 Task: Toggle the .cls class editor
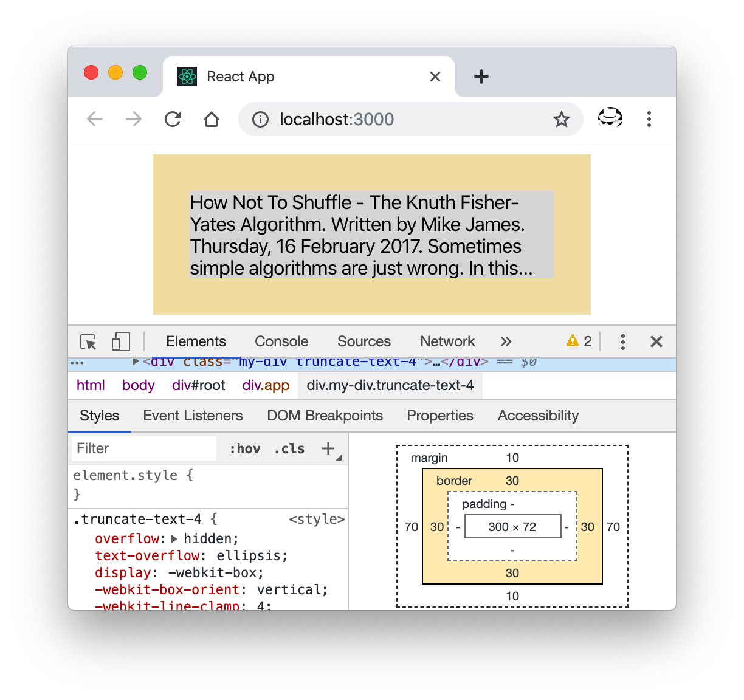tap(289, 448)
